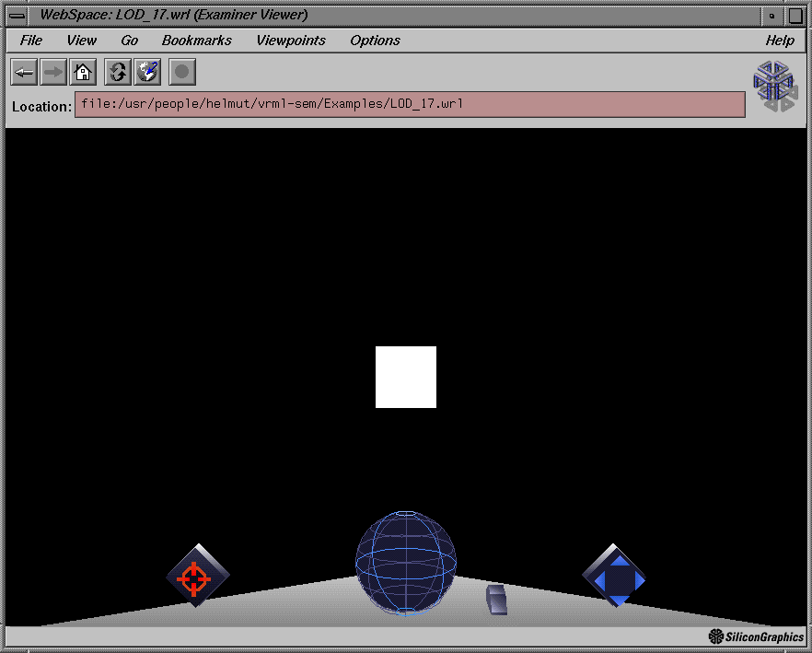The image size is (812, 653).
Task: Click the SiliconGraphics logo in status bar
Action: click(x=756, y=636)
